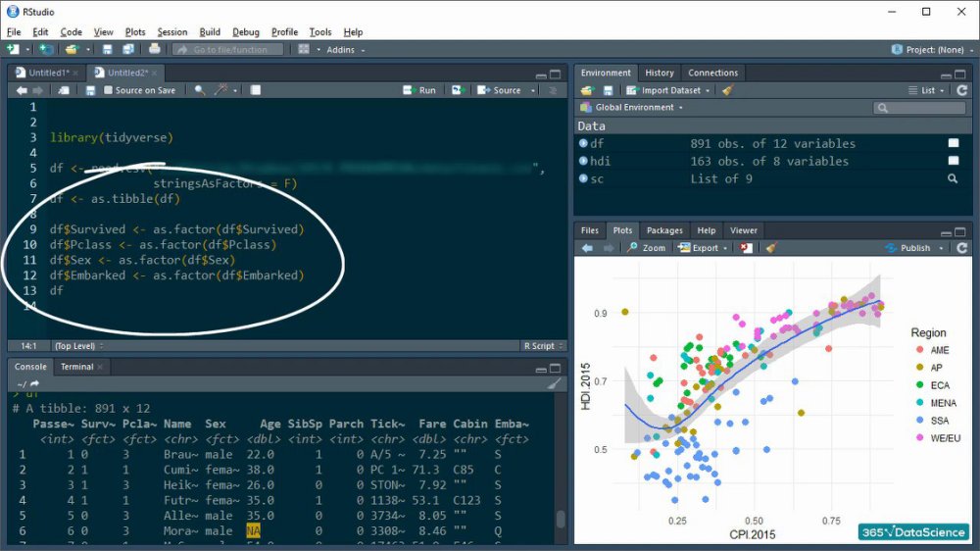Click the Go to file/function field

pos(228,49)
